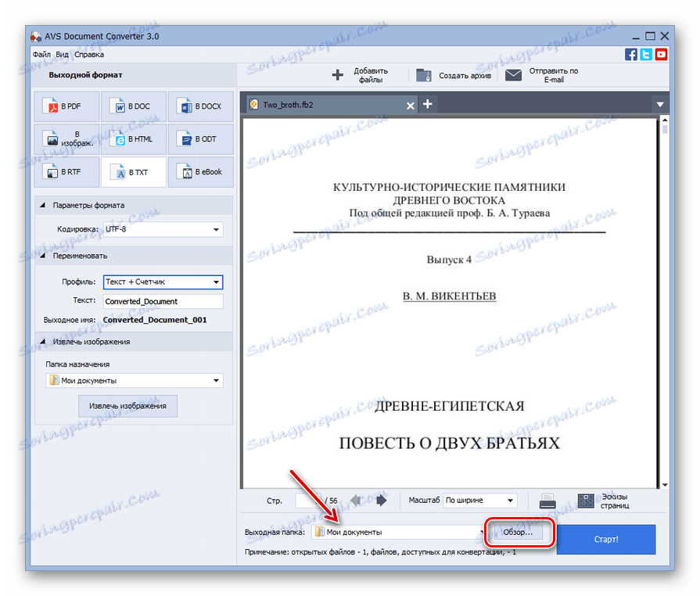Viewport: 700px width, 596px height.
Task: Open the YouTube channel icon
Action: [x=661, y=55]
